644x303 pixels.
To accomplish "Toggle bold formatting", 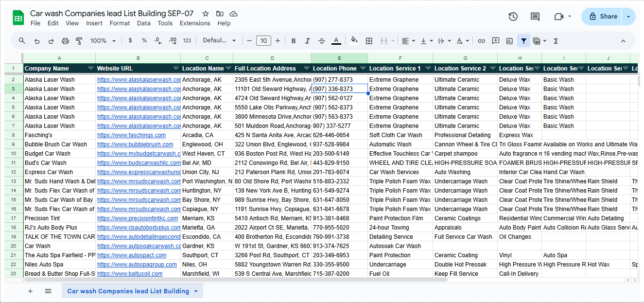I will [294, 41].
